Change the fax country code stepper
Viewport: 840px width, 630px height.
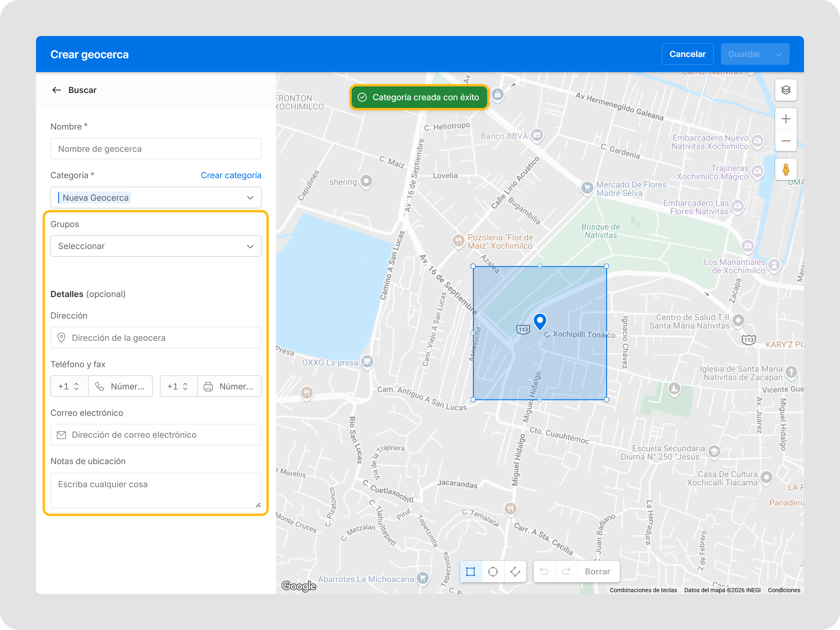(x=185, y=386)
